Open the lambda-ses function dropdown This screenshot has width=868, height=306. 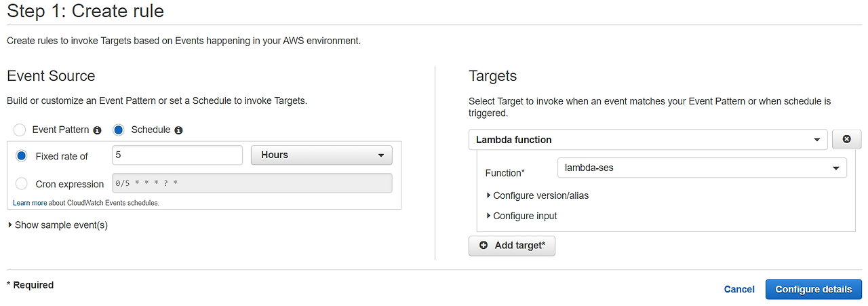pos(702,168)
